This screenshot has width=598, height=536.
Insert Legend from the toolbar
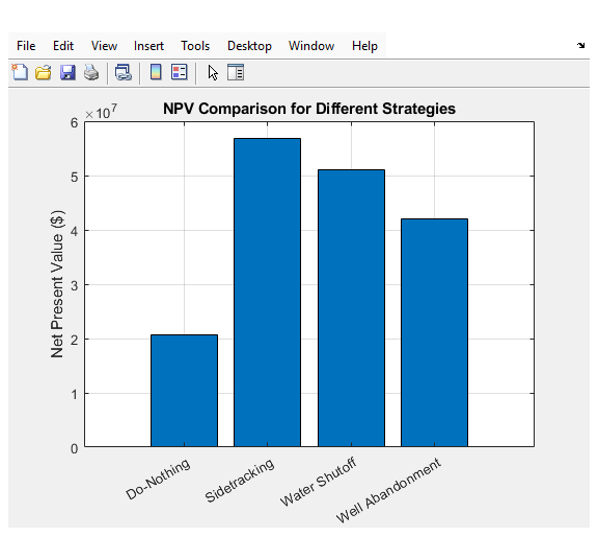click(179, 72)
